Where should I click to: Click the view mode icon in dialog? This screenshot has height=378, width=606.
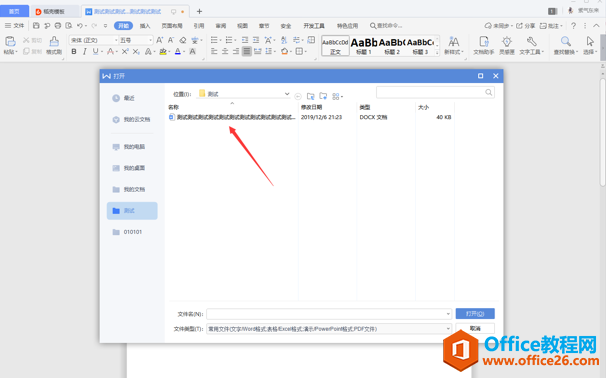(337, 96)
